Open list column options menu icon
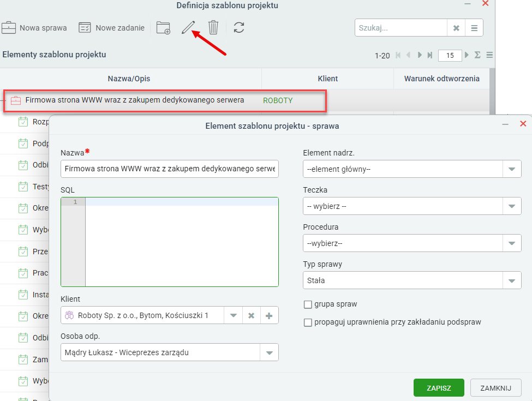 pos(489,55)
